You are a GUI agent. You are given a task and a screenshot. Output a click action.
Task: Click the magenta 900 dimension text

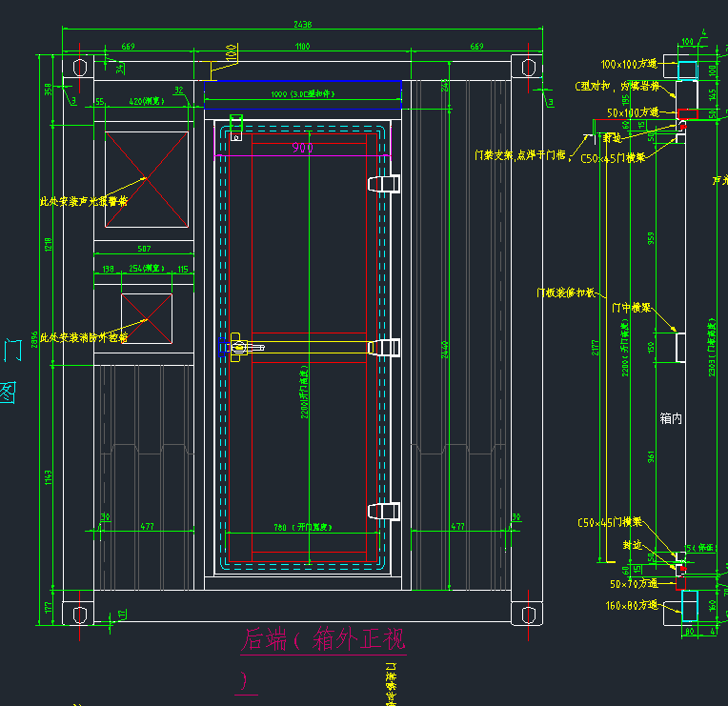click(x=303, y=148)
